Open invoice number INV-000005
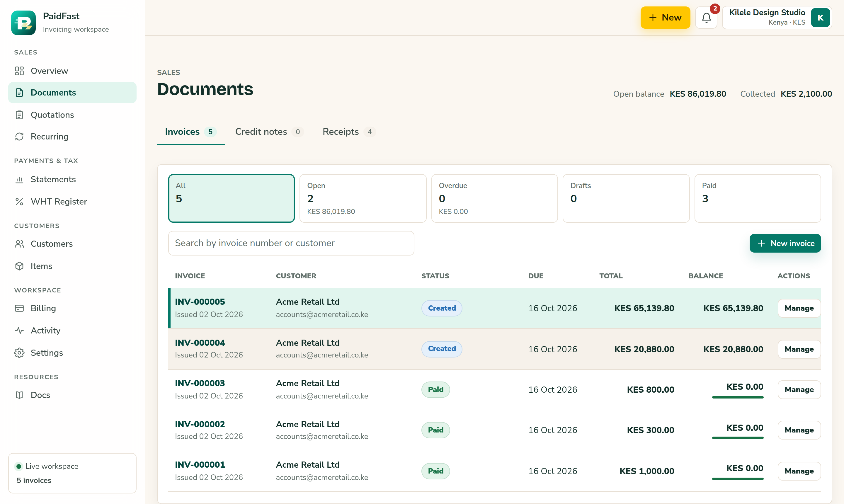The height and width of the screenshot is (504, 844). tap(200, 302)
